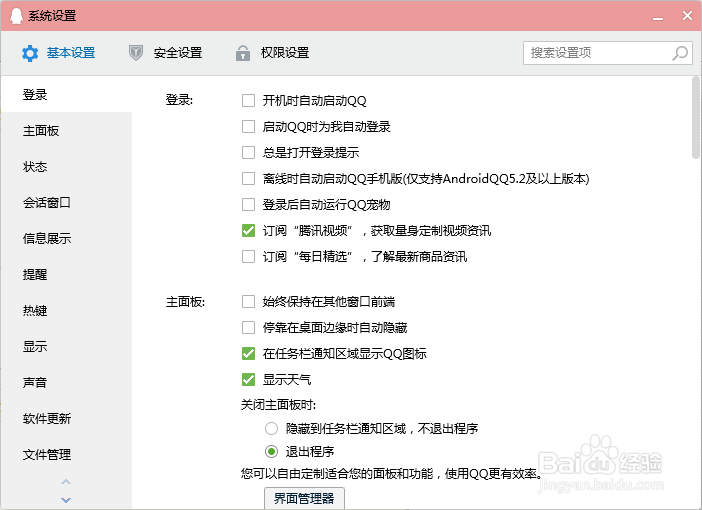
Task: Select 状态 in the sidebar
Action: click(x=66, y=167)
